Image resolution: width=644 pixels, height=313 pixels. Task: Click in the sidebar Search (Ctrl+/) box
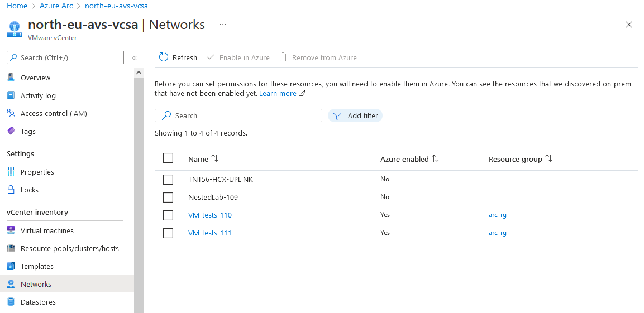click(65, 57)
